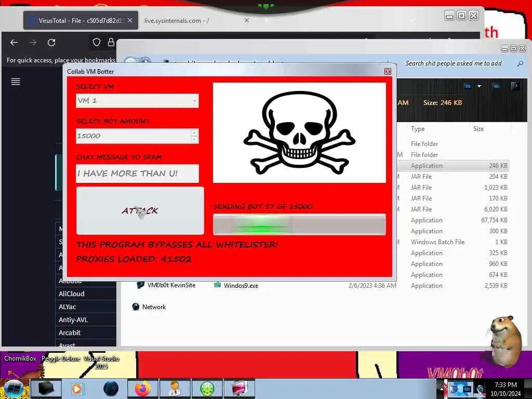Change view icon in Explorer toolbar
The width and height of the screenshot is (532, 399).
468,86
